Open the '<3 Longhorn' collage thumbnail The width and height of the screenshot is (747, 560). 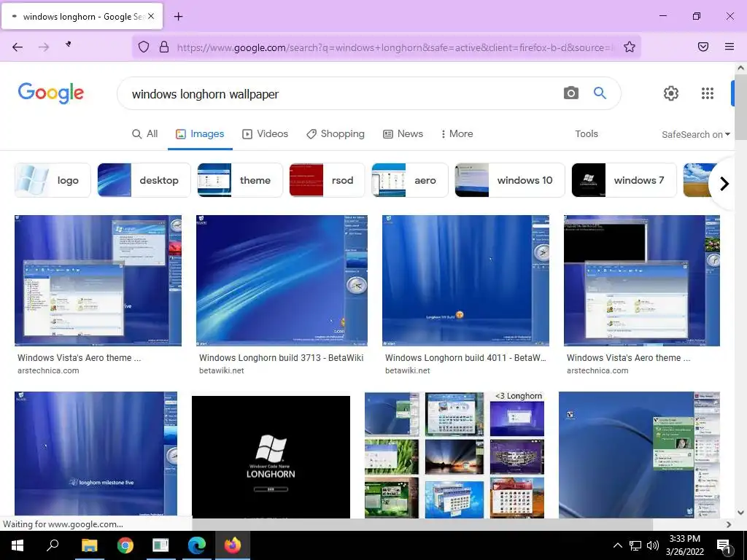click(454, 455)
